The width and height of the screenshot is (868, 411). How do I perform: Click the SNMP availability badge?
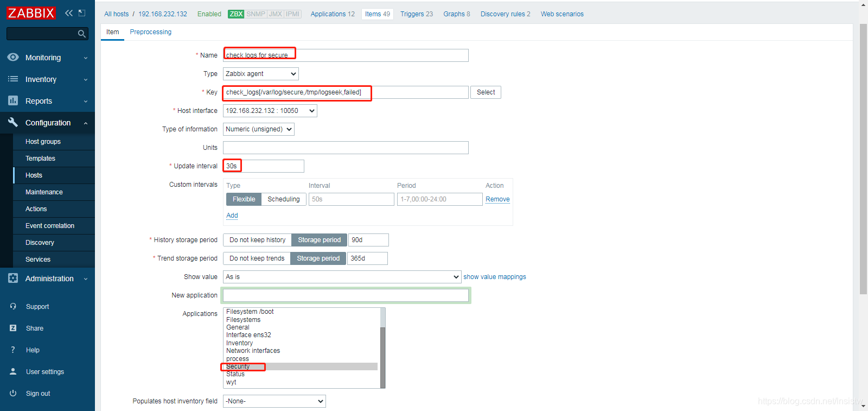[x=256, y=14]
